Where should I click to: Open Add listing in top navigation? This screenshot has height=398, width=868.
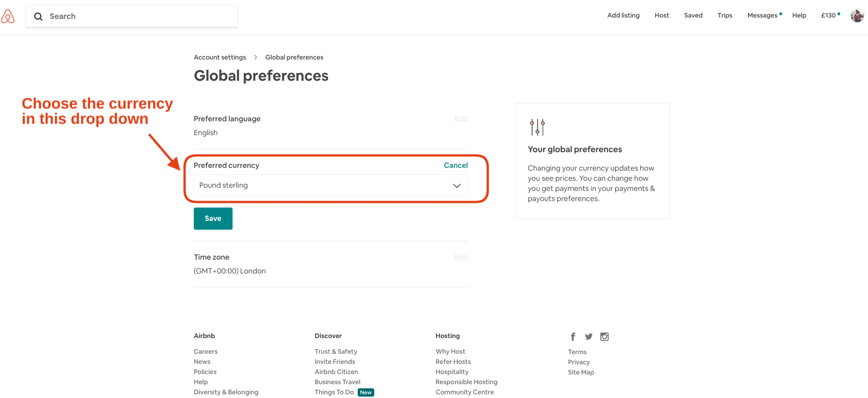click(x=623, y=15)
